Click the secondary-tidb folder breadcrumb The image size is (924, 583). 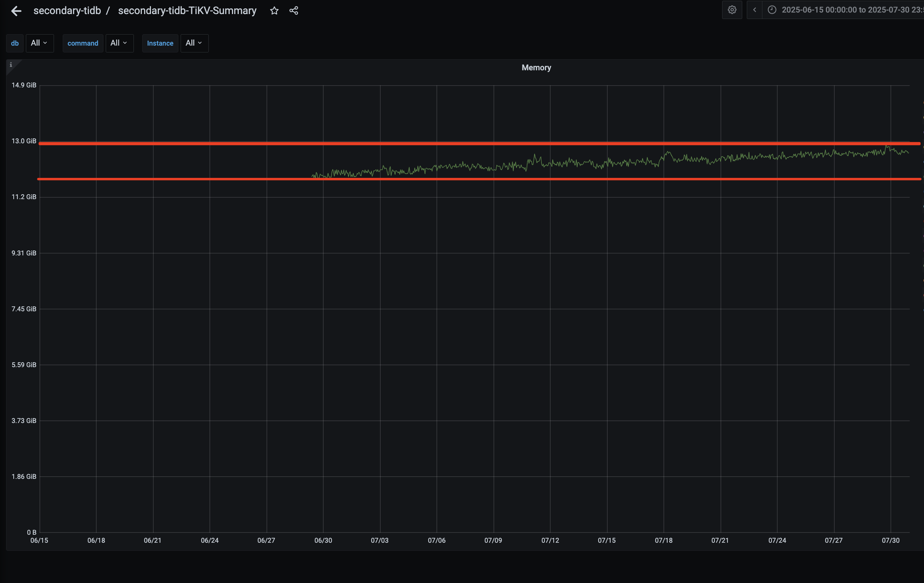67,11
